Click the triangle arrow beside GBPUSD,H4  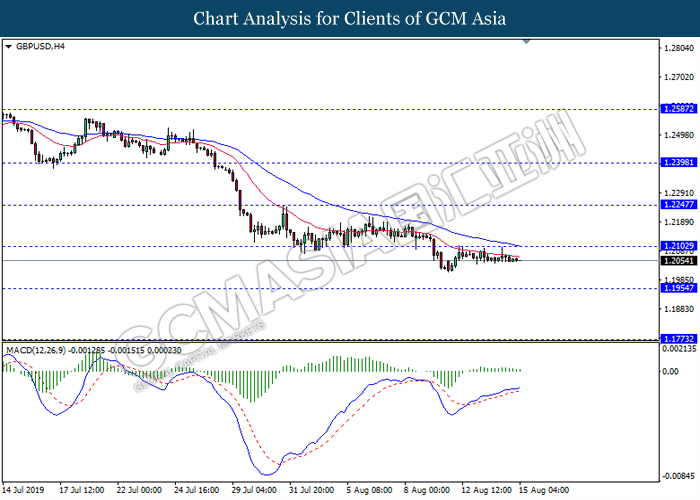tap(9, 46)
